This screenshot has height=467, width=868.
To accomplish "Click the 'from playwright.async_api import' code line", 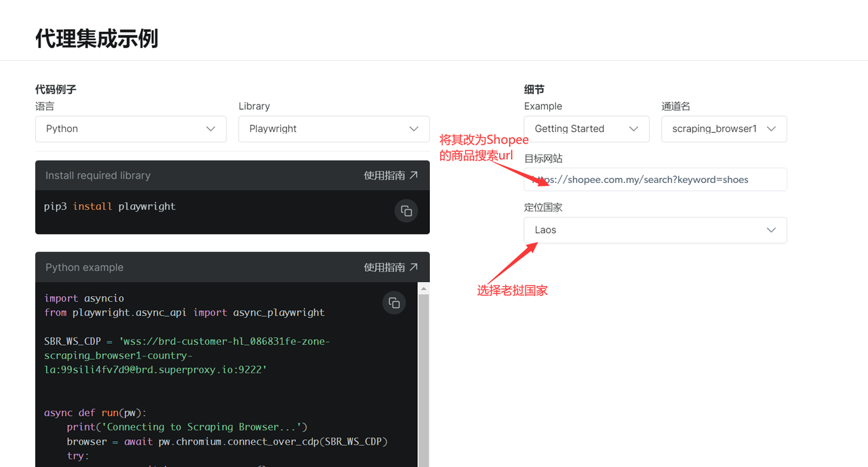I will point(184,312).
